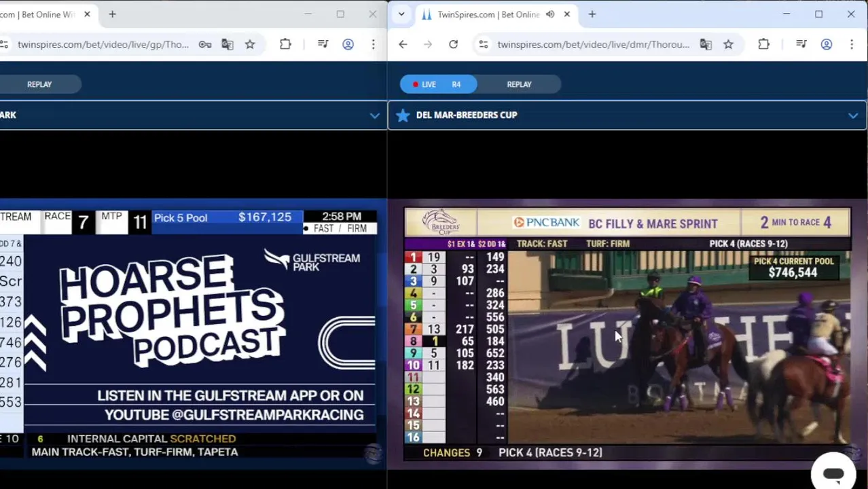Open tab search dropdown in right window
This screenshot has width=868, height=489.
(401, 14)
